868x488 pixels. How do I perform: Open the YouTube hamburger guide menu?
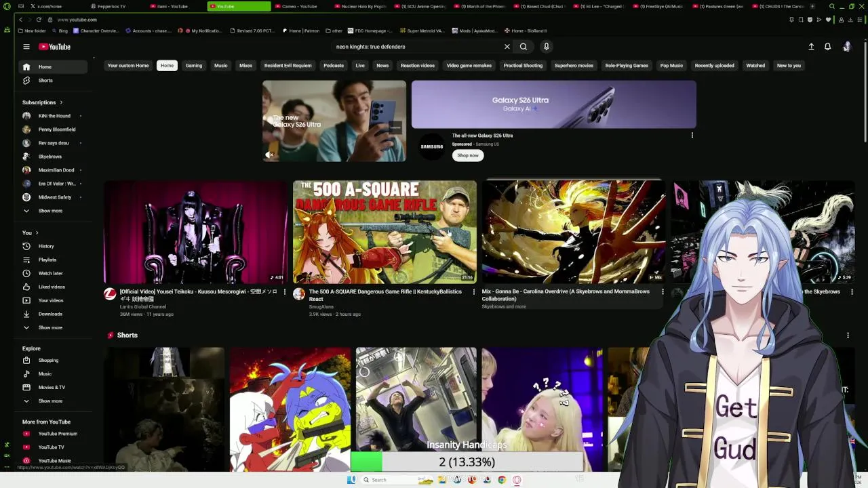point(26,47)
